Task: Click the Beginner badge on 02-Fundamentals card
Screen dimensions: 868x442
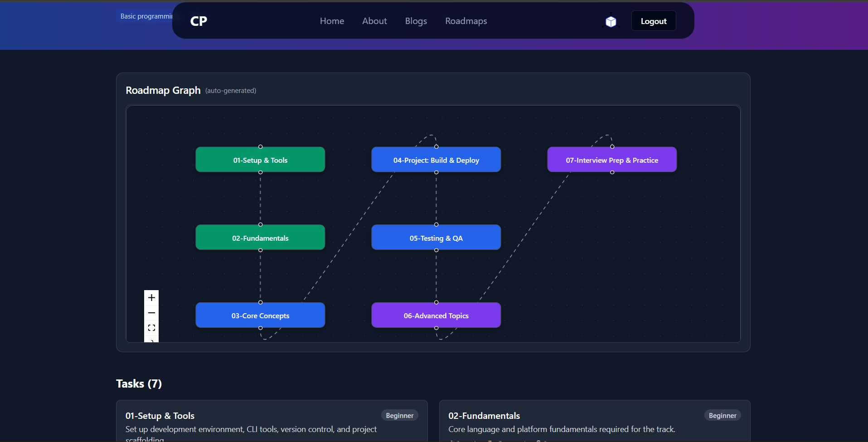Action: tap(723, 416)
